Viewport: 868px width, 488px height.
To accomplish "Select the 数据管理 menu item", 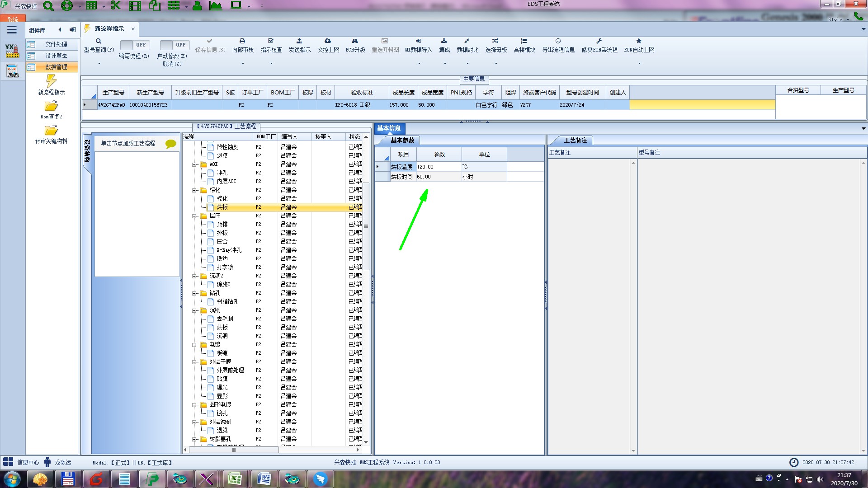I will (56, 67).
